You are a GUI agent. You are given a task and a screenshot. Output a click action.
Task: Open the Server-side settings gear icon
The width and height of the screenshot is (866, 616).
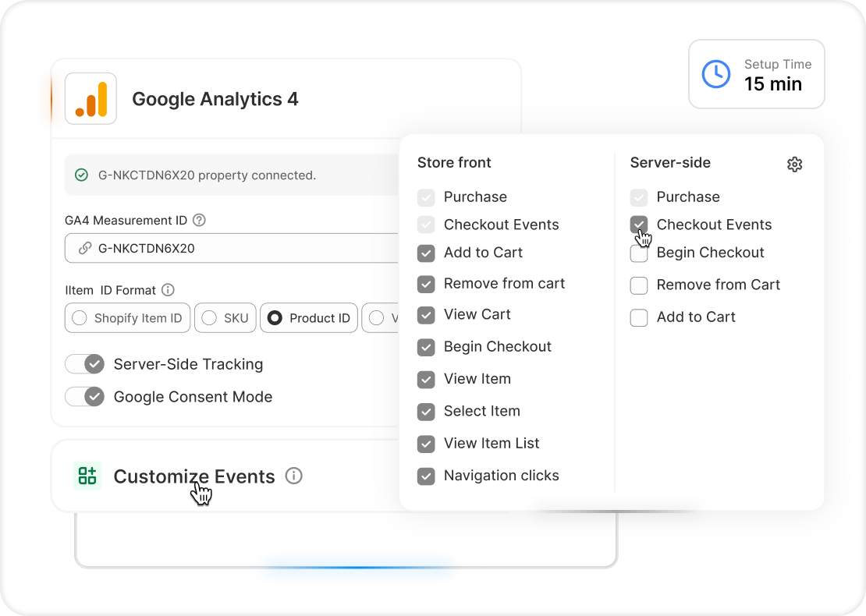[x=794, y=164]
